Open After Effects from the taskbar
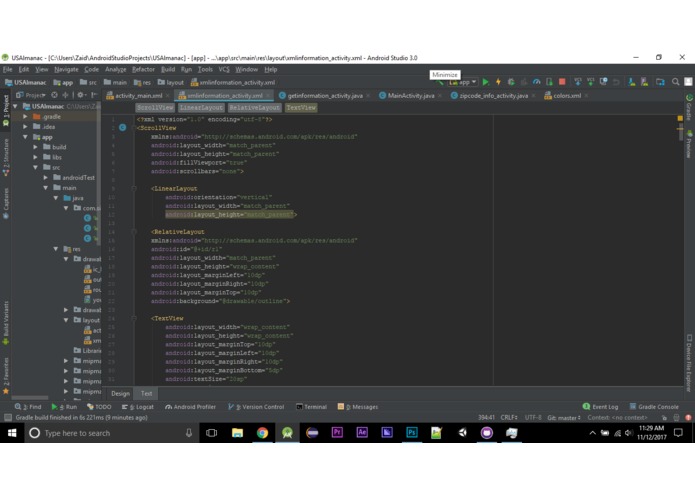 (362, 432)
